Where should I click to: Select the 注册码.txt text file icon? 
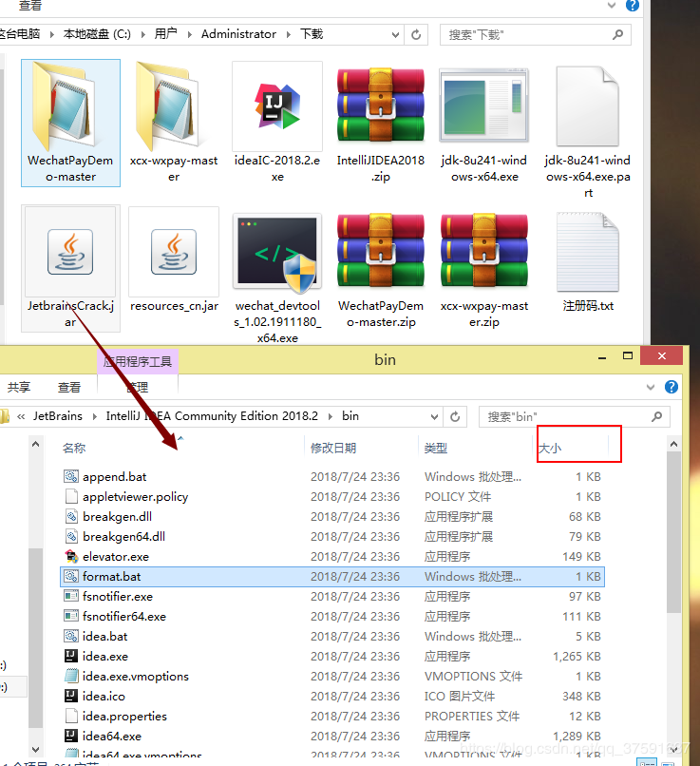click(588, 252)
